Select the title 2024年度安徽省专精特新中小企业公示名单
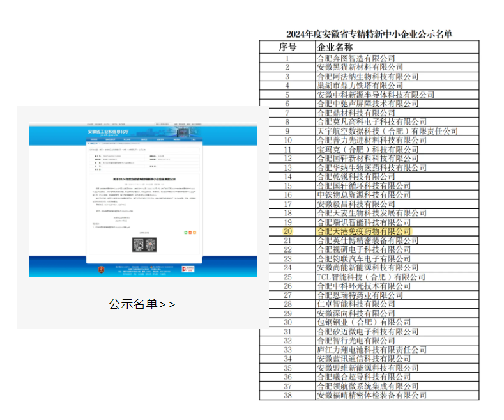The image size is (504, 420). [x=369, y=34]
